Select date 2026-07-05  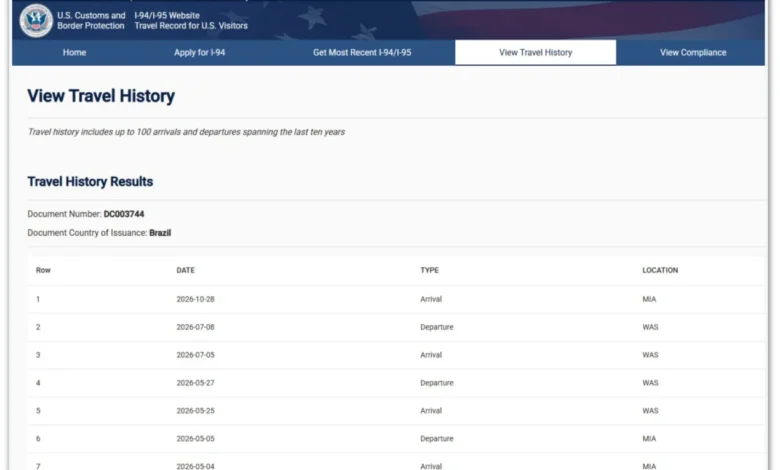195,355
